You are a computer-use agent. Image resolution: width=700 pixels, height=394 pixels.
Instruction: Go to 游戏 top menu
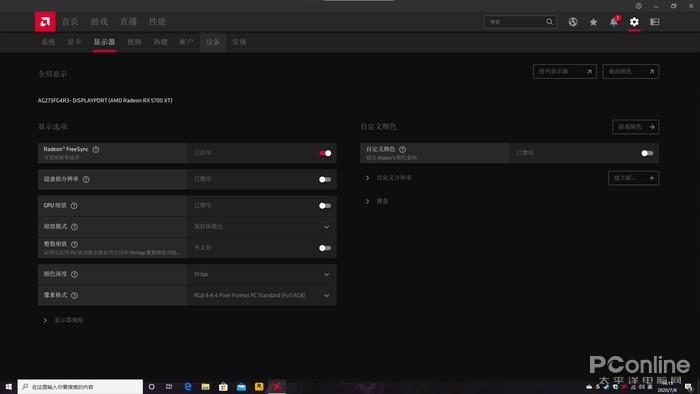99,21
